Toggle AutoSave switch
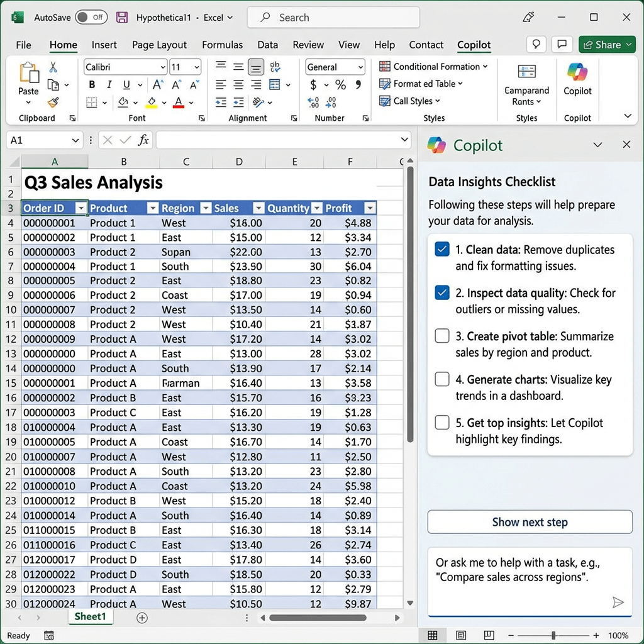This screenshot has height=644, width=644. (91, 17)
